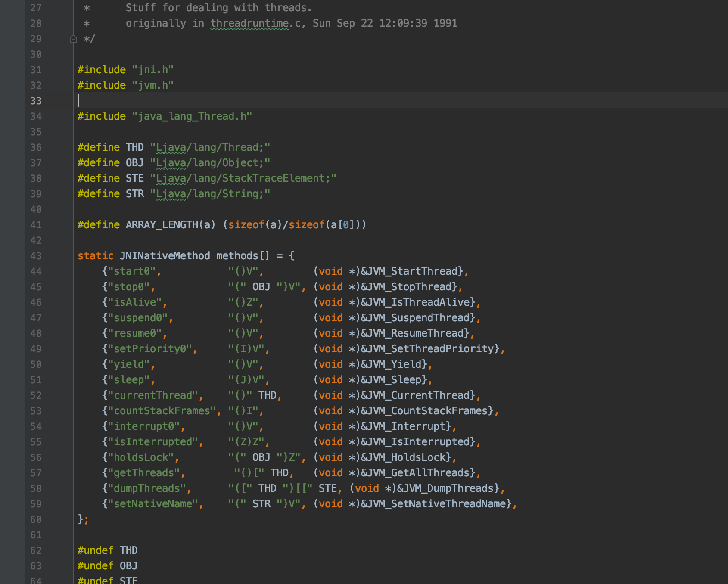This screenshot has width=728, height=584.
Task: Click the "(I)V" signature string
Action: tap(246, 349)
